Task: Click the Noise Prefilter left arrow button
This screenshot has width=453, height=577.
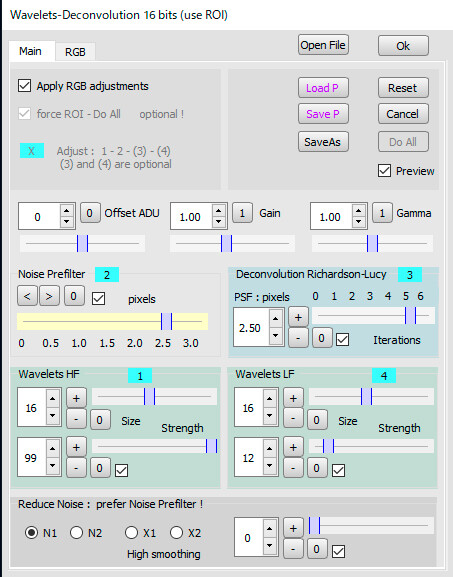Action: pyautogui.click(x=27, y=296)
